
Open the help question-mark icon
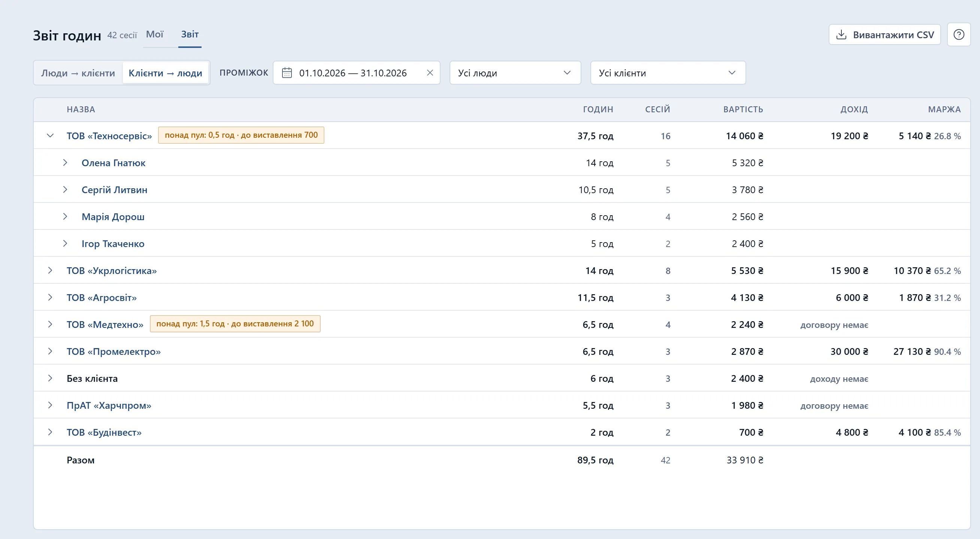click(958, 34)
